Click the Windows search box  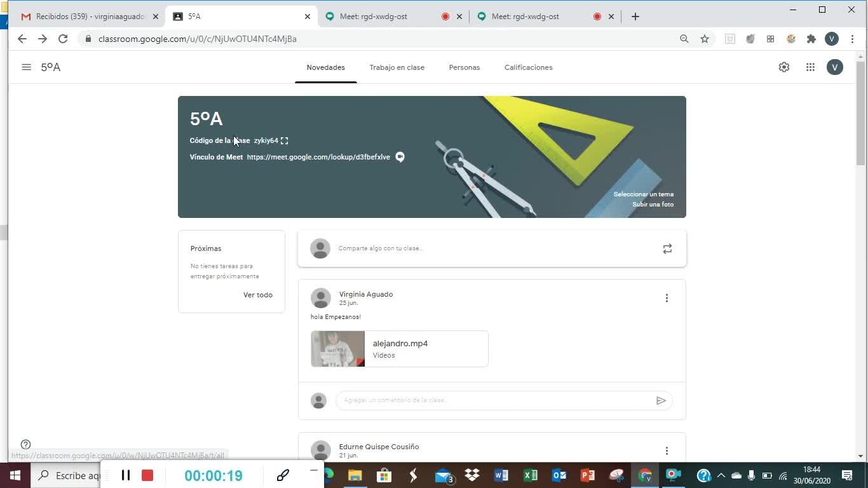[x=65, y=475]
